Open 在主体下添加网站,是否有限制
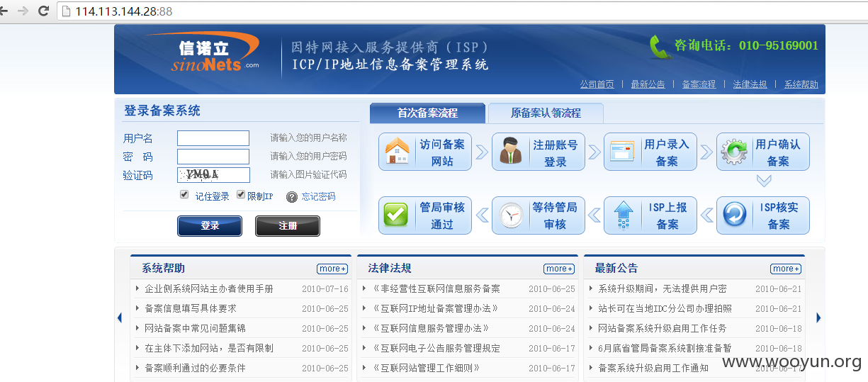 tap(209, 349)
